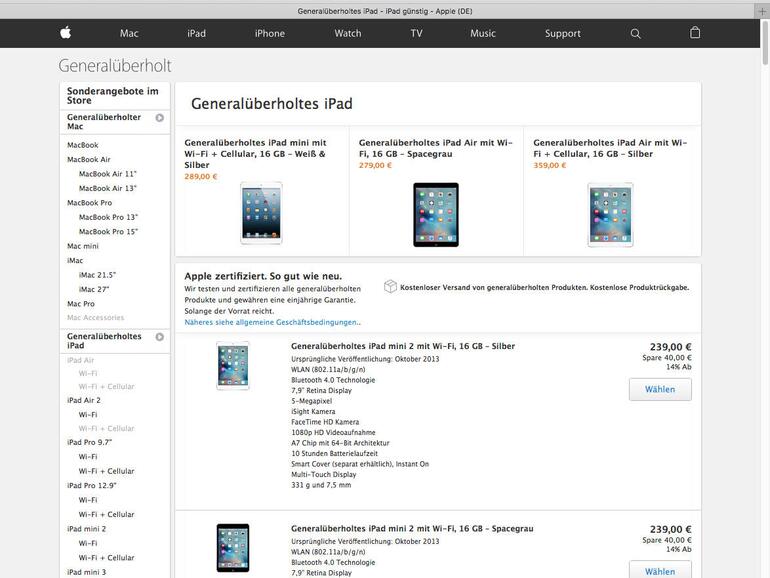
Task: Open the Generalüberholter Mac sidebar heading
Action: 104,122
